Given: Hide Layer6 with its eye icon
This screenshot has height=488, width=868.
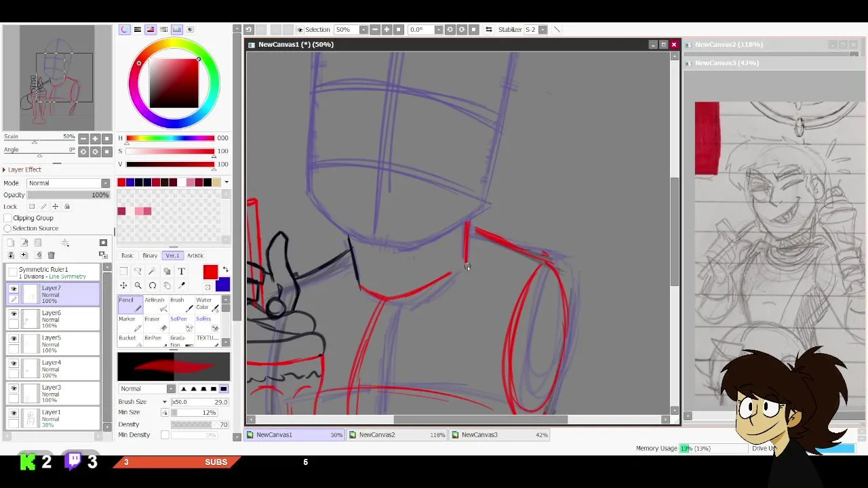Looking at the screenshot, I should pyautogui.click(x=14, y=313).
